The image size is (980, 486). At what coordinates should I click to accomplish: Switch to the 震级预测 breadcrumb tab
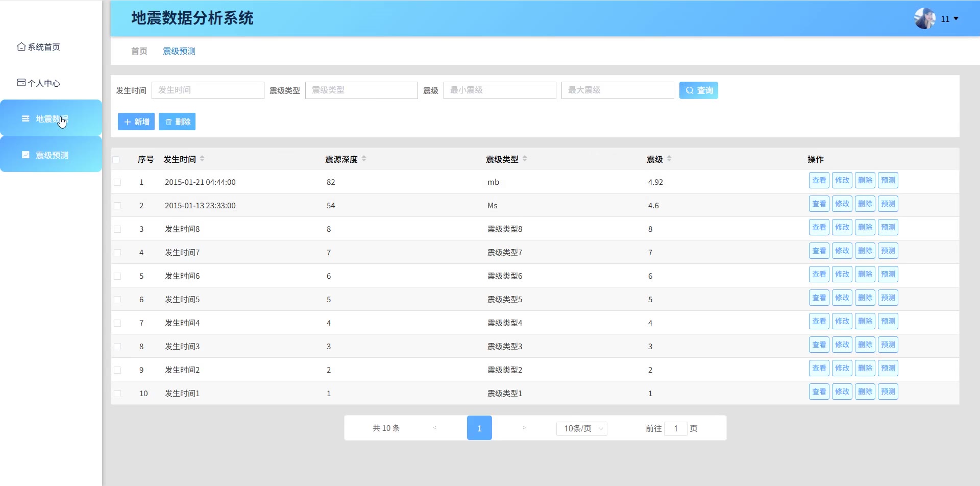tap(179, 51)
